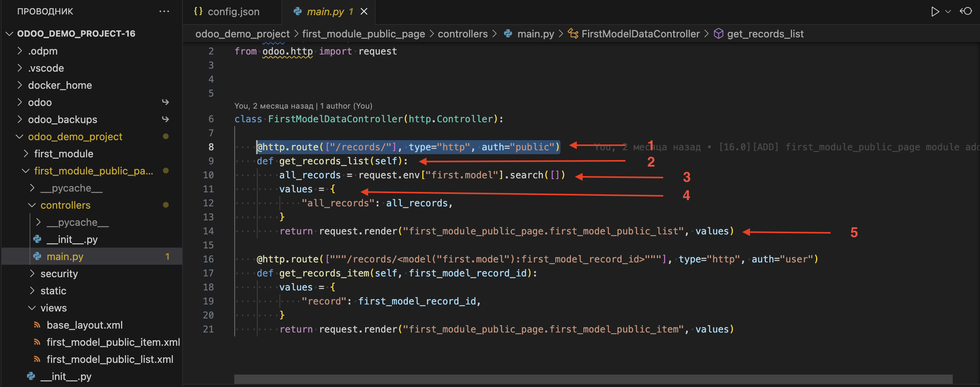The width and height of the screenshot is (980, 387).
Task: Click the go back history icon
Action: click(966, 11)
